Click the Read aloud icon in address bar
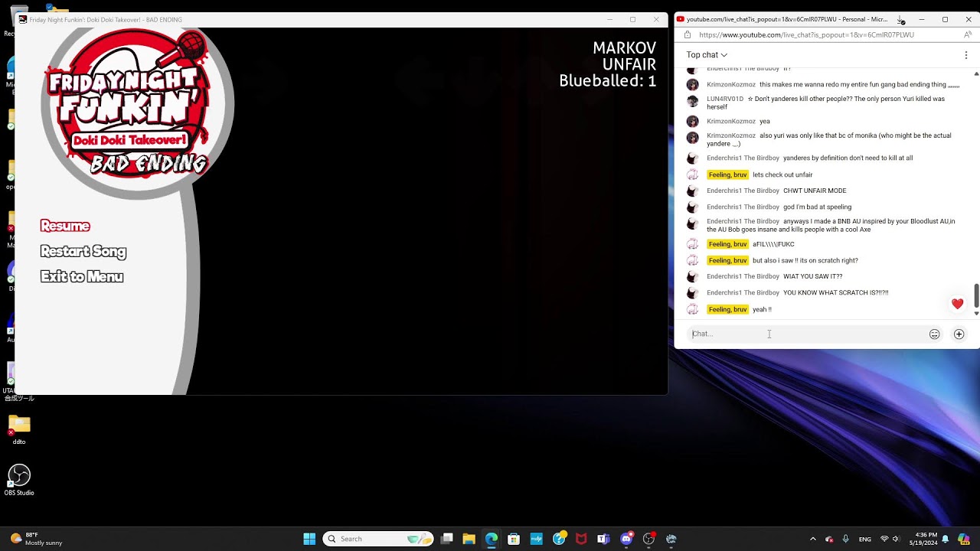 [x=968, y=34]
